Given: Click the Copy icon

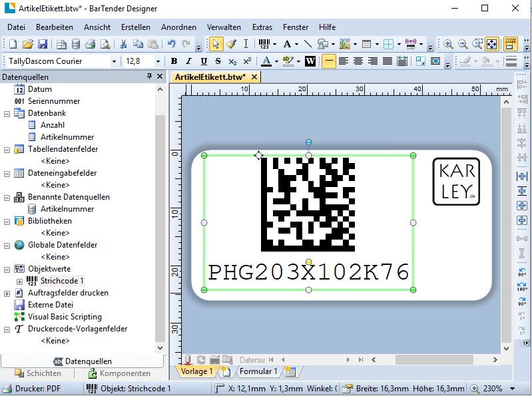Looking at the screenshot, I should tap(138, 44).
